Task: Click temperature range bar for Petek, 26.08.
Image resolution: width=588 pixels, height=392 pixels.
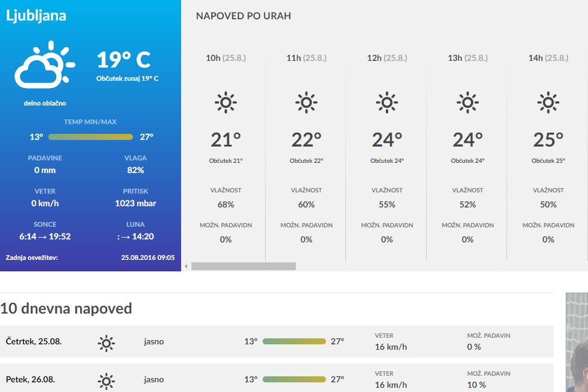Action: click(294, 379)
